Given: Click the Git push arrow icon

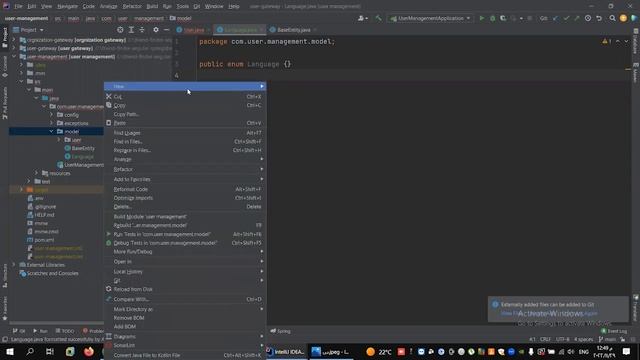Looking at the screenshot, I should [x=577, y=18].
